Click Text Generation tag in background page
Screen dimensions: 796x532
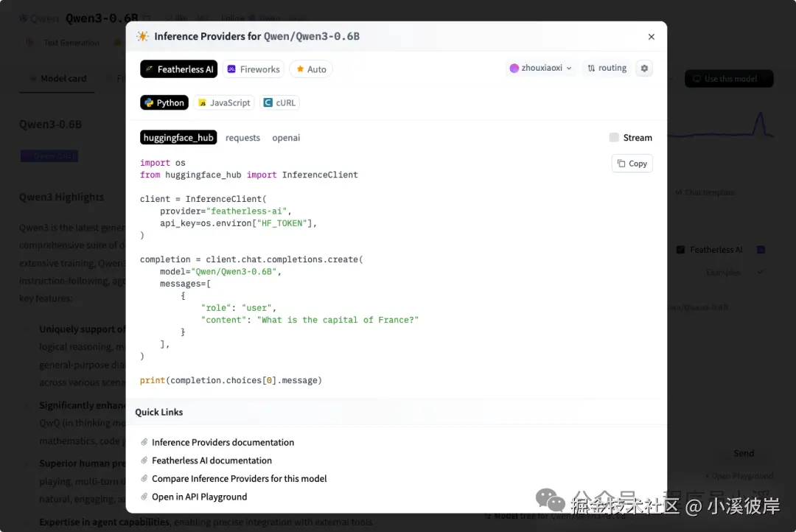pyautogui.click(x=71, y=43)
